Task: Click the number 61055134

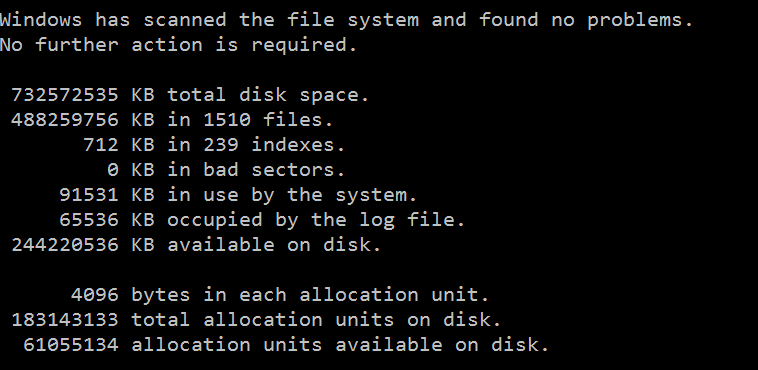Action: coord(71,345)
